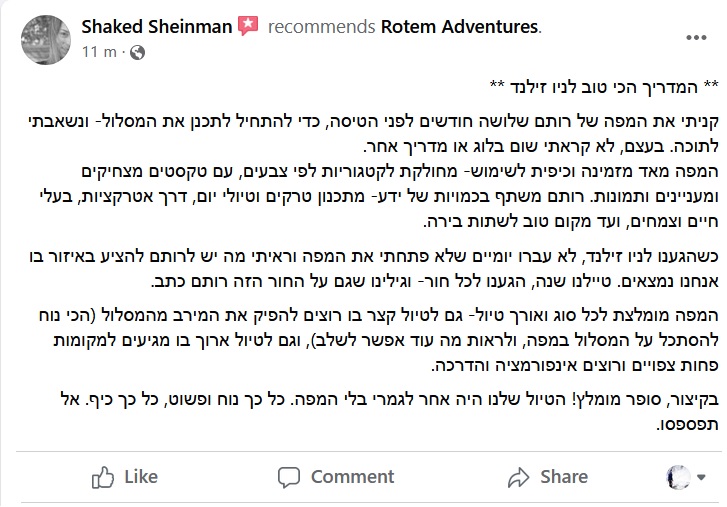Click the recommendation star badge icon
Screen dimensions: 727x507
click(x=249, y=27)
